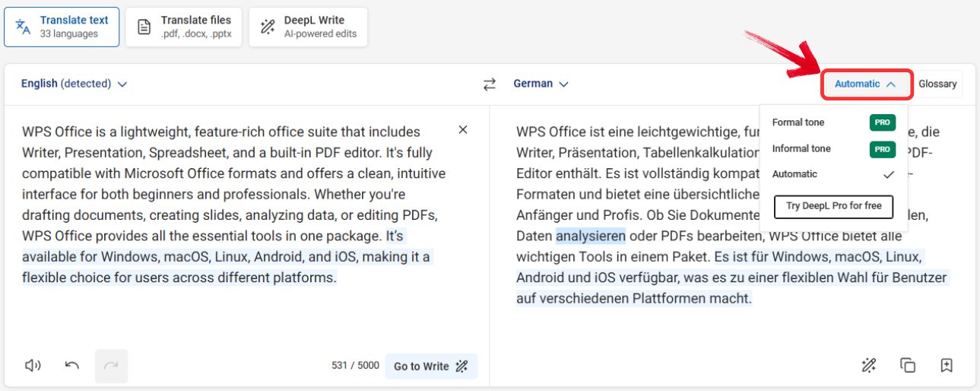
Task: Click the Go to Write button
Action: (x=431, y=366)
